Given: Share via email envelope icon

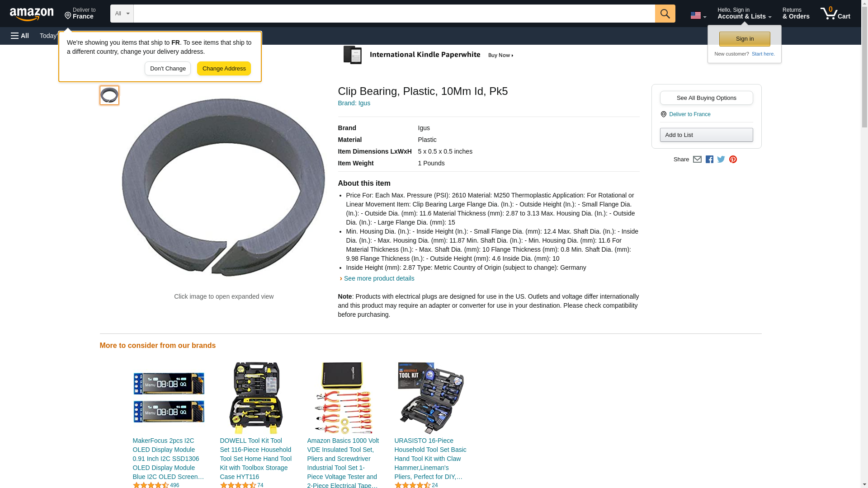Looking at the screenshot, I should tap(697, 160).
